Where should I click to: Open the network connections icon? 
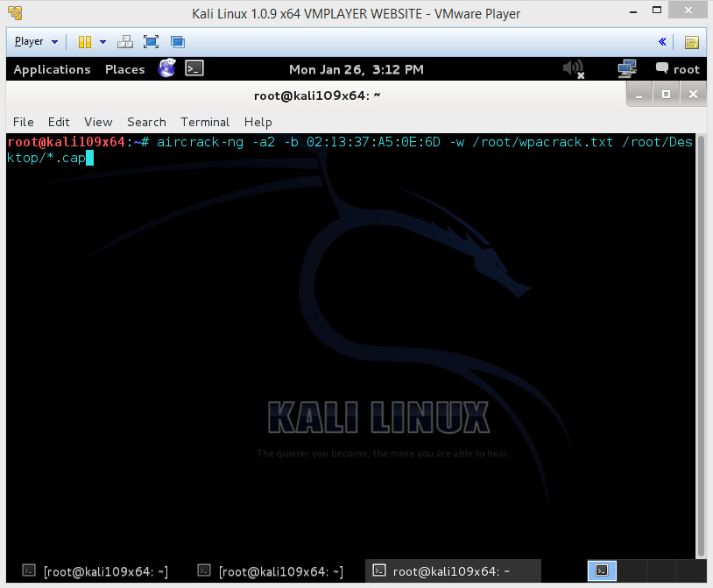(x=627, y=68)
